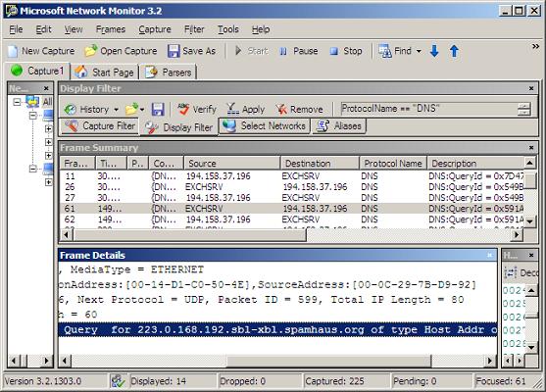Jump to previous frame with up arrow
This screenshot has height=392, width=546.
454,51
